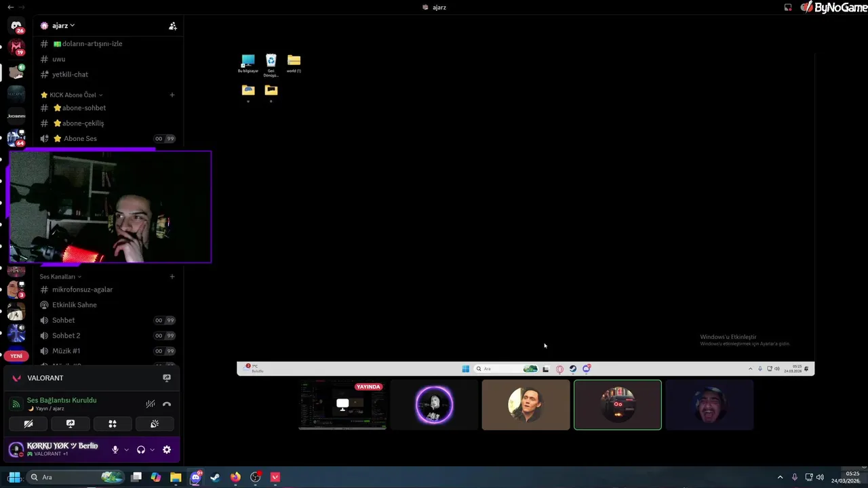Add a channel to KICK Abone Özel

tap(172, 95)
